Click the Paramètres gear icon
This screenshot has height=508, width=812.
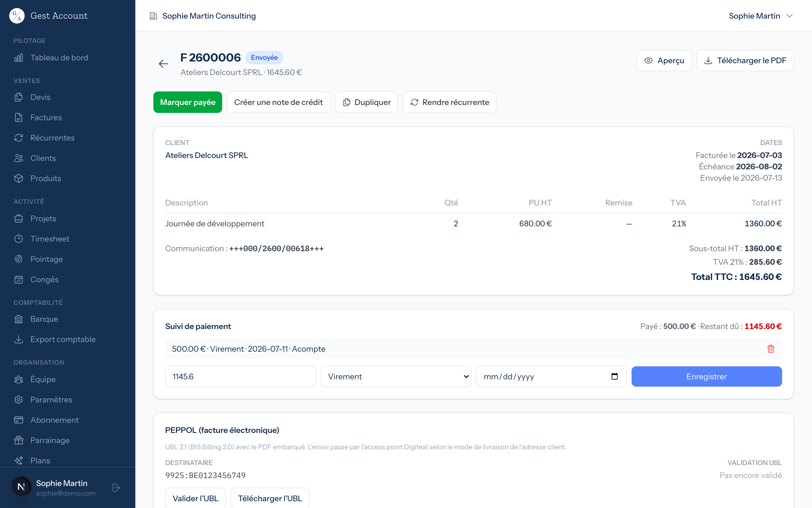(x=19, y=400)
